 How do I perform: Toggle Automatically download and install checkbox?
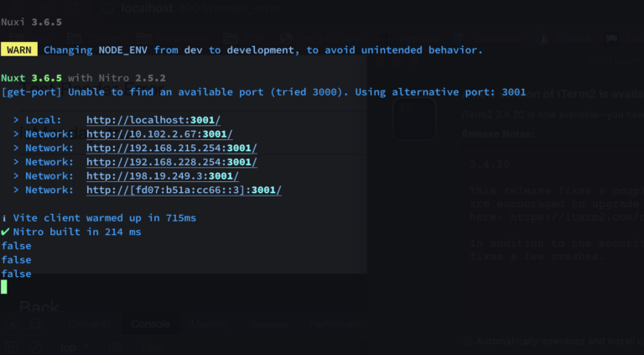pos(468,341)
